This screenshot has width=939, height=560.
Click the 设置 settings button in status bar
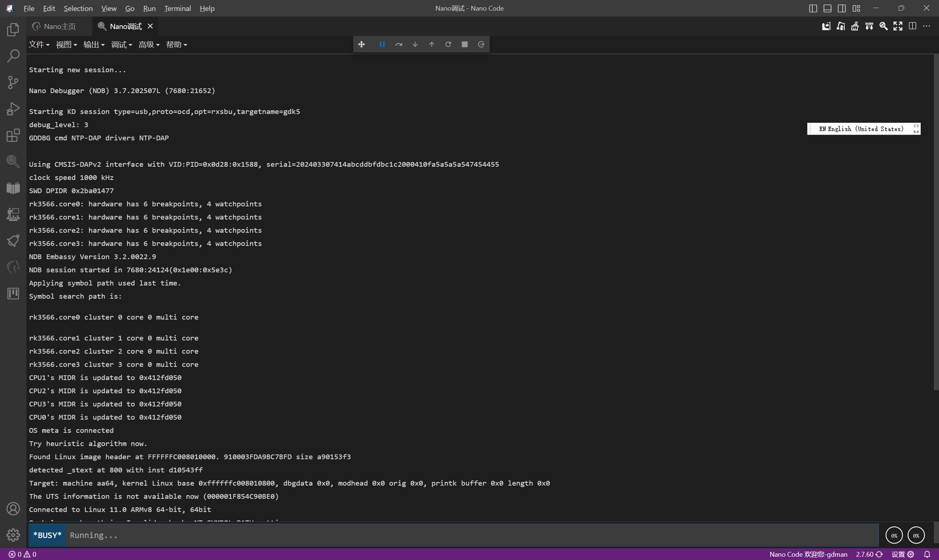902,554
